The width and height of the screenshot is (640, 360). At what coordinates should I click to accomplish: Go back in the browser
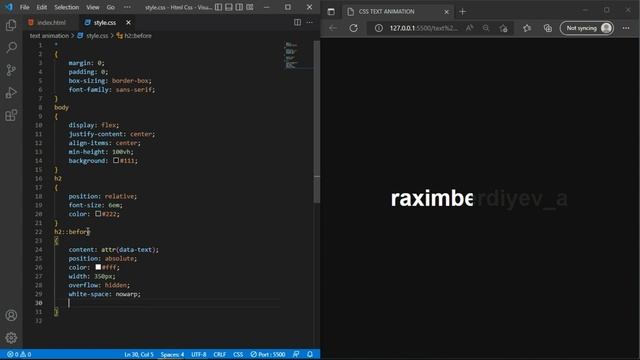333,28
